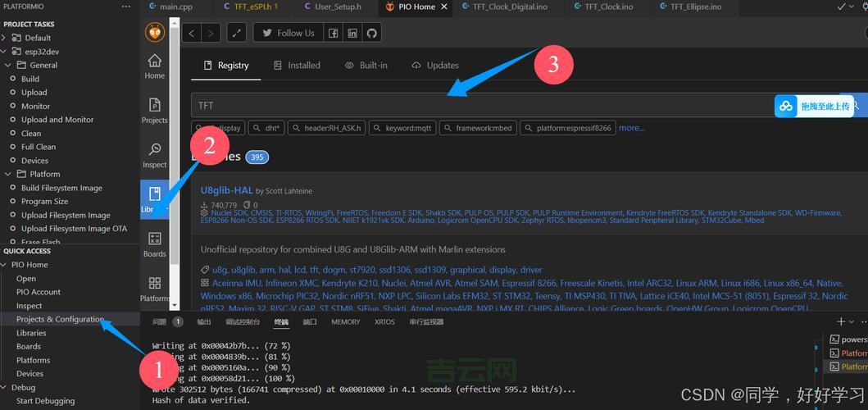
Task: Go back with the left chevron button
Action: point(192,33)
